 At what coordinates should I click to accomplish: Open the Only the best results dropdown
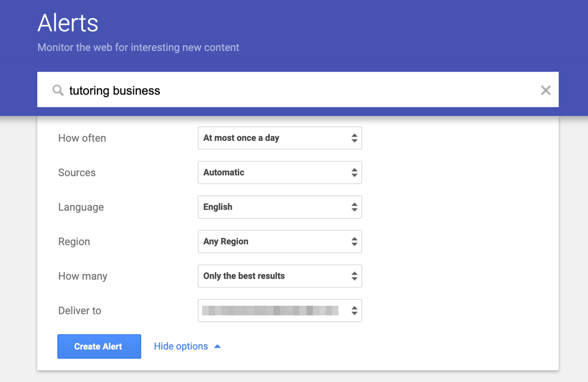(279, 276)
